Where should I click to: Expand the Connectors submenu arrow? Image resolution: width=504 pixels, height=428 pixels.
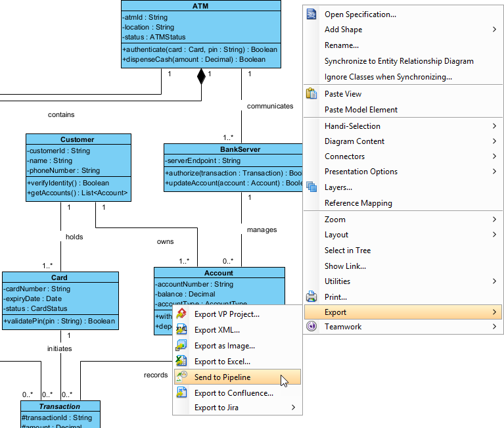click(x=494, y=156)
